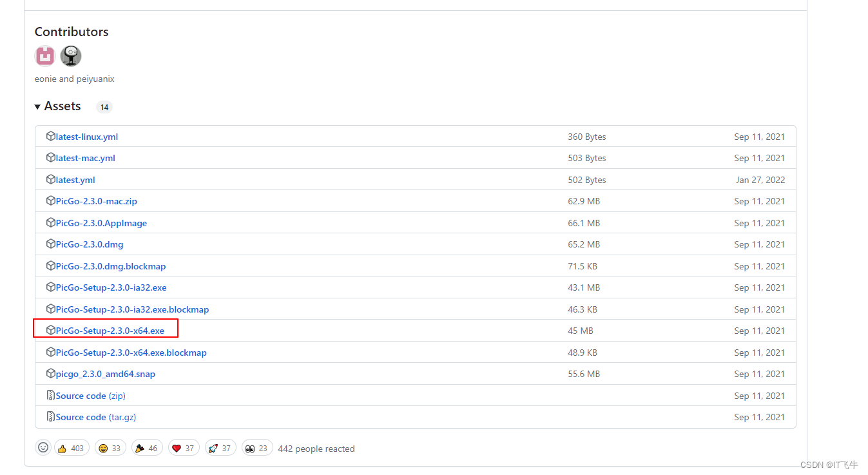Click the '503 Bytes' size value
The height and width of the screenshot is (475, 868).
click(x=587, y=158)
